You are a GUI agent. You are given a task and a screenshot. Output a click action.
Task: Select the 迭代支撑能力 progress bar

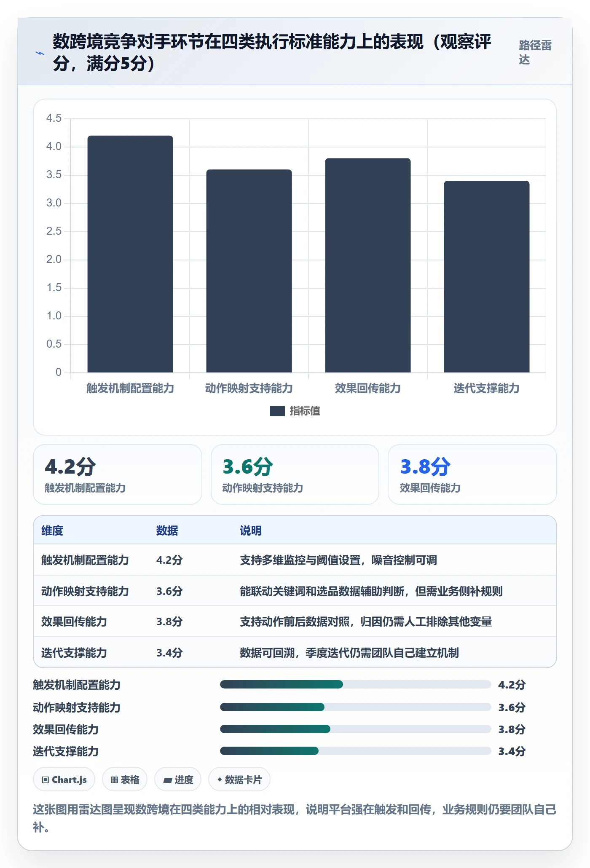click(355, 751)
